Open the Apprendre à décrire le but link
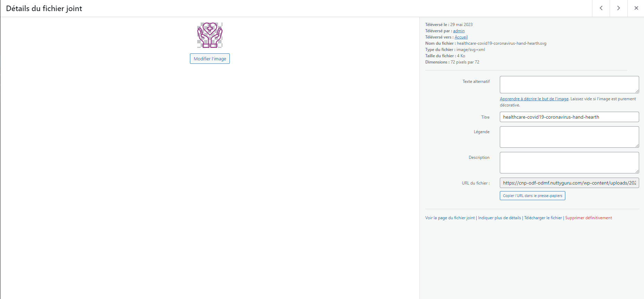 (x=534, y=99)
